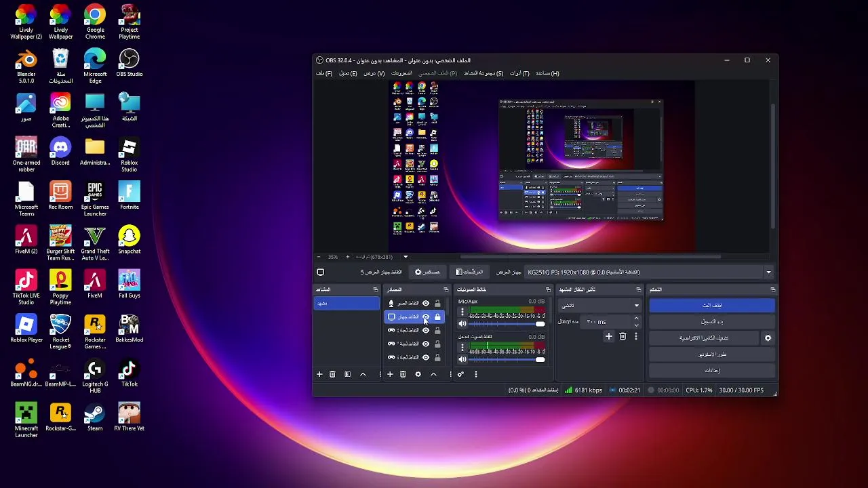Viewport: 868px width, 488px height.
Task: Open advanced audio properties gears icon
Action: pyautogui.click(x=460, y=374)
